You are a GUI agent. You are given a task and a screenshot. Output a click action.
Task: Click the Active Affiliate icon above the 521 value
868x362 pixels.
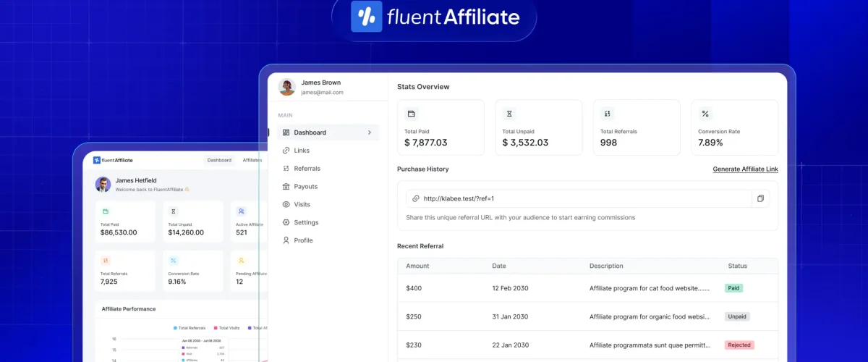click(241, 211)
